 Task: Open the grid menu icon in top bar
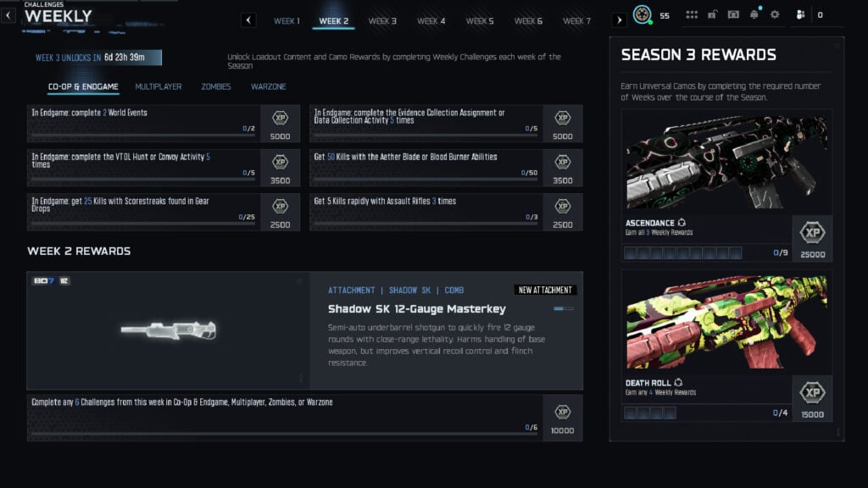[x=692, y=15]
